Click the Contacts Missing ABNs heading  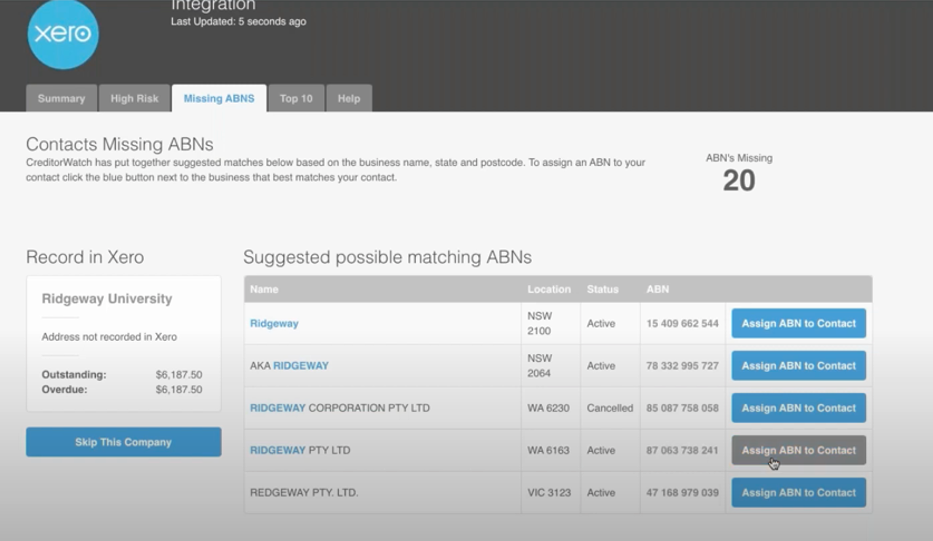[x=120, y=144]
